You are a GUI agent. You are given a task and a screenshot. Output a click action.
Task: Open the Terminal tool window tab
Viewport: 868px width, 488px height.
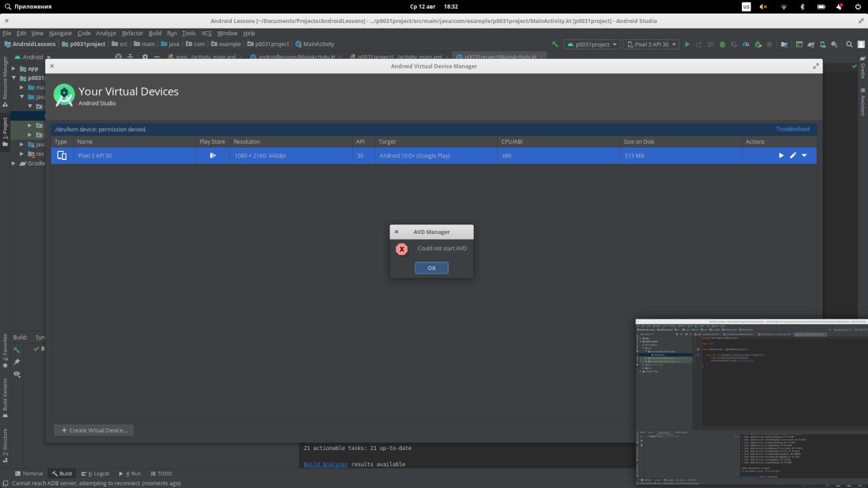click(x=28, y=474)
